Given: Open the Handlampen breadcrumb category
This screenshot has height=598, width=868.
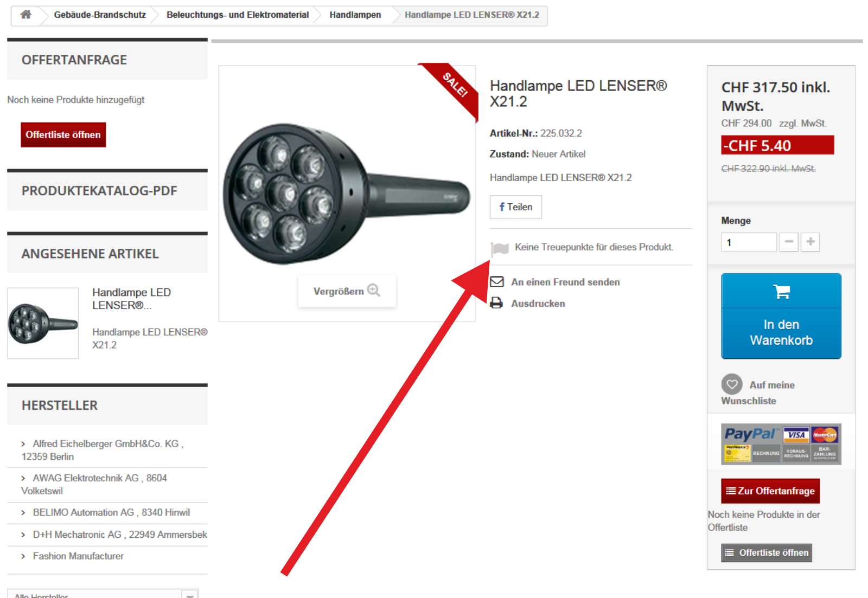Looking at the screenshot, I should click(355, 15).
